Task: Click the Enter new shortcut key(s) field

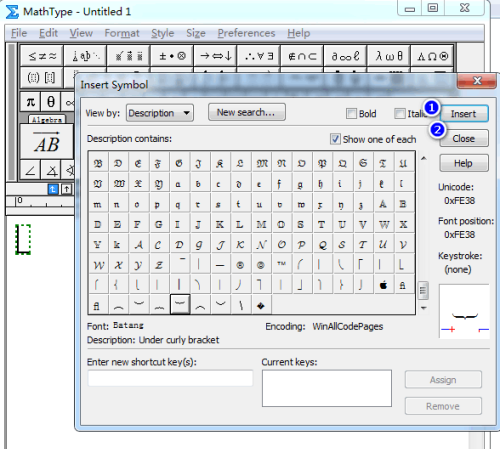Action: pyautogui.click(x=170, y=378)
